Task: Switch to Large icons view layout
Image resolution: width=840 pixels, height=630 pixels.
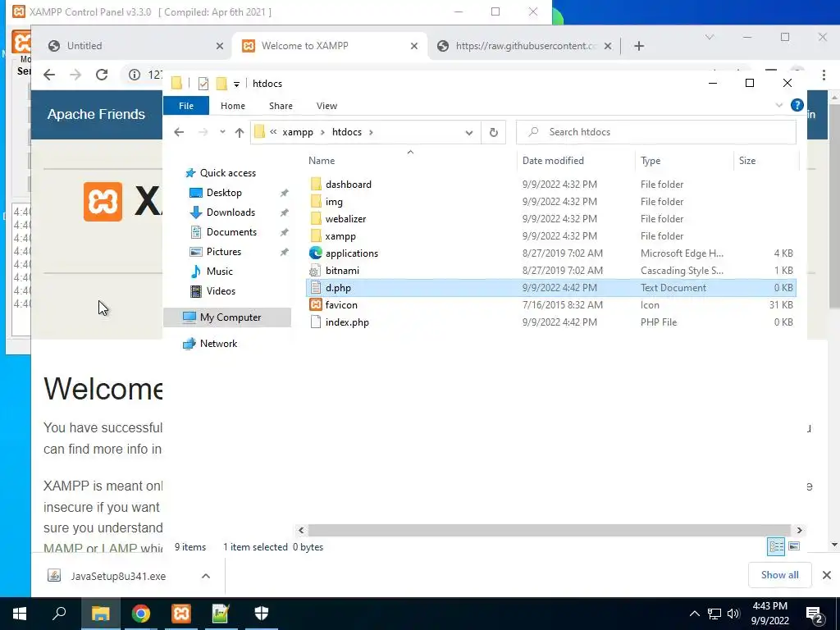Action: (x=794, y=546)
